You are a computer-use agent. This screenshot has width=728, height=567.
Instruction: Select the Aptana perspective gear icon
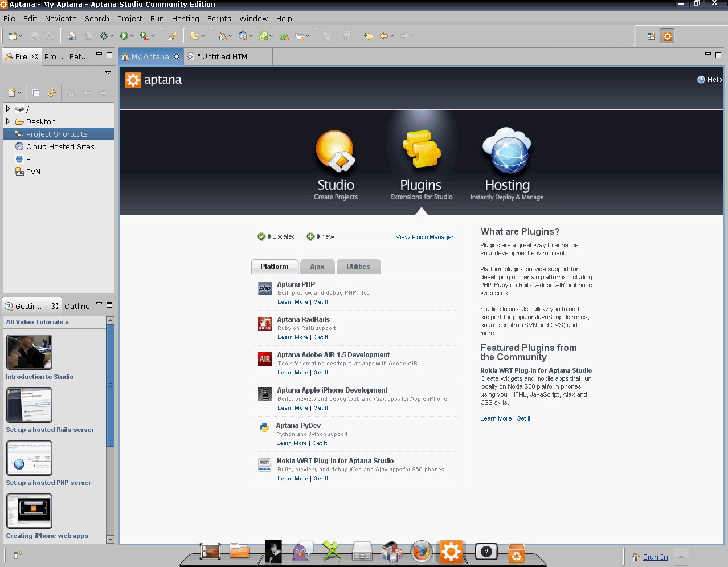click(x=667, y=36)
